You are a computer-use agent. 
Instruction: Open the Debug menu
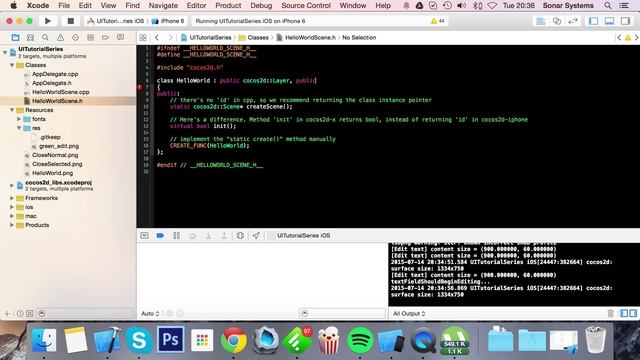tap(261, 6)
